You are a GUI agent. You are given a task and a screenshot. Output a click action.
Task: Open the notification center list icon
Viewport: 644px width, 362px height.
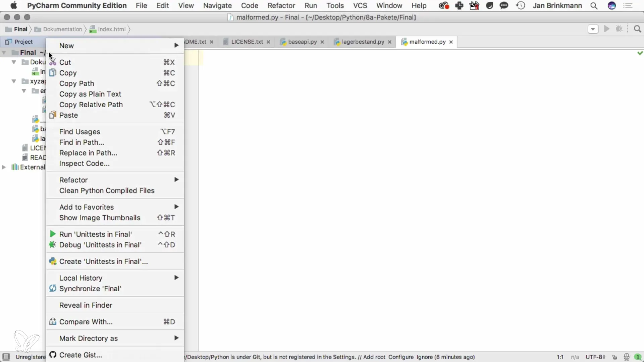point(628,6)
